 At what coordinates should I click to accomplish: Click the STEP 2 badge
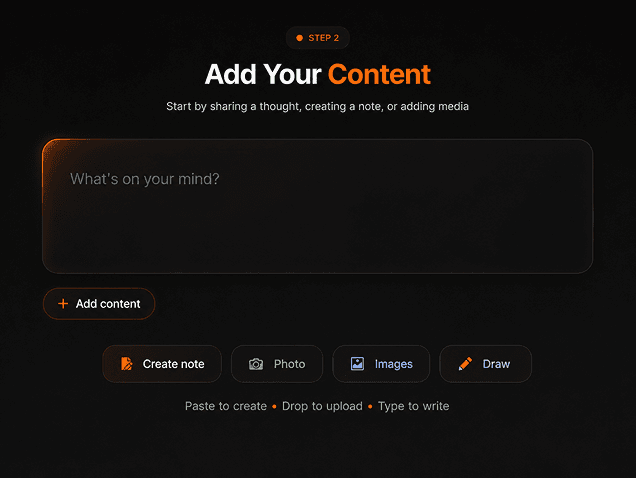click(318, 38)
